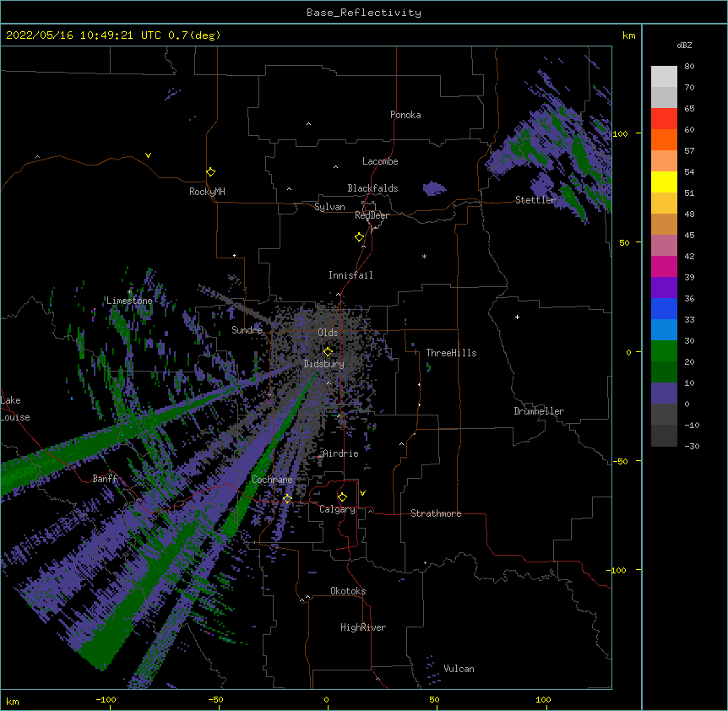This screenshot has height=711, width=728.
Task: Click the HighRiver label
Action: [x=363, y=627]
